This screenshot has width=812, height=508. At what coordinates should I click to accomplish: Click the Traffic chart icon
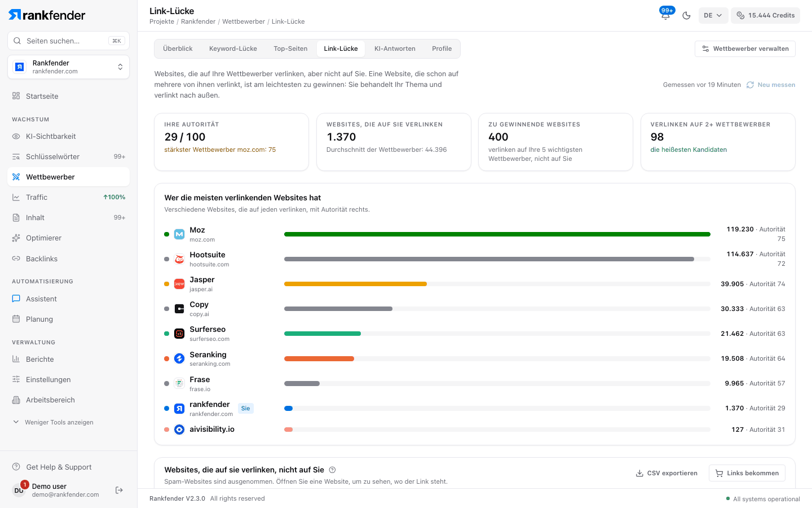tap(16, 198)
